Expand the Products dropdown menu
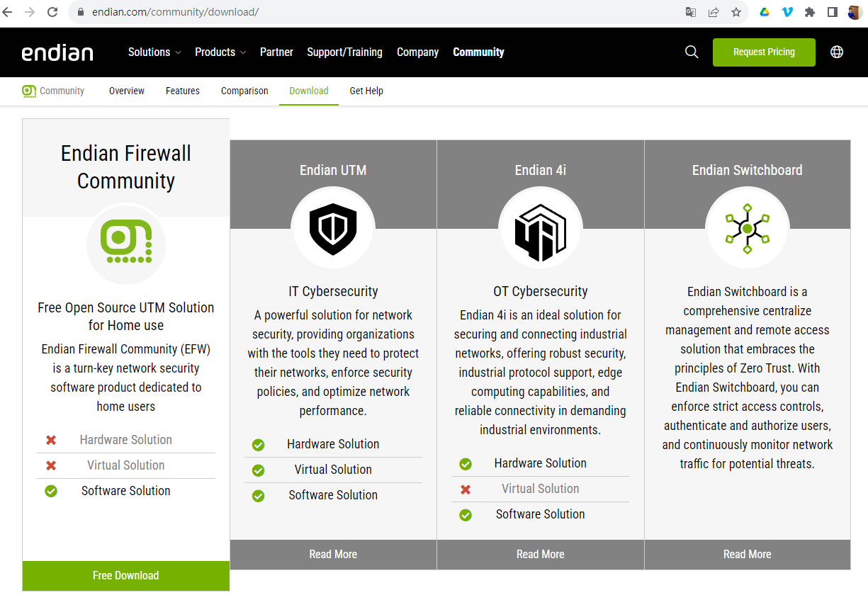Viewport: 868px width, 595px height. pos(220,52)
